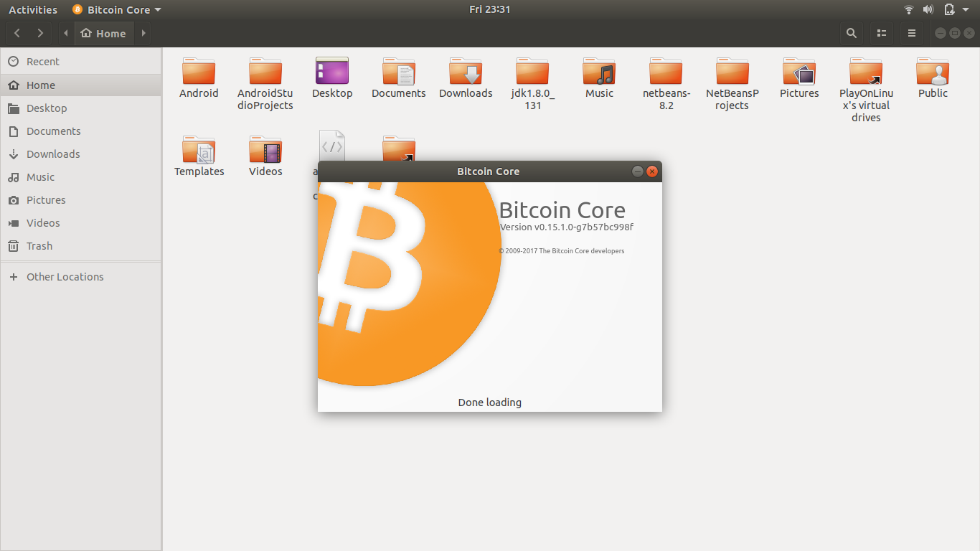Open the Pictures folder icon in file grid
The width and height of the screenshot is (980, 551).
799,72
